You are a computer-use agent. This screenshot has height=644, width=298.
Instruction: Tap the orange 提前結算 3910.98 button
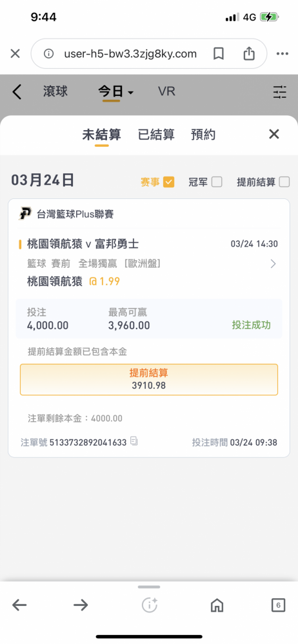149,379
